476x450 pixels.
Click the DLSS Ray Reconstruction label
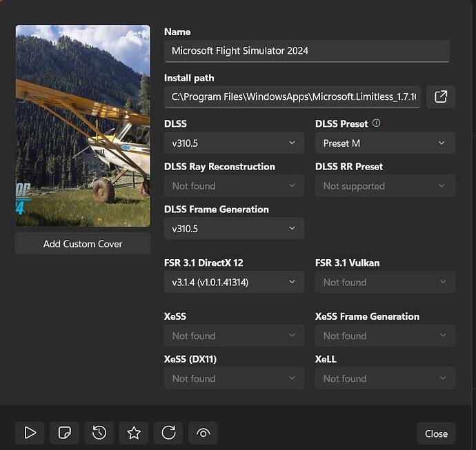[219, 167]
